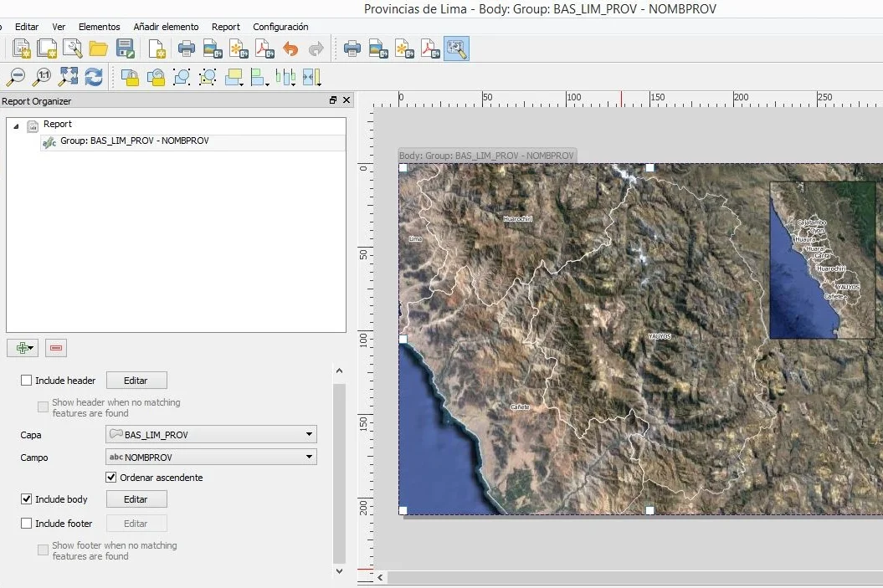Select Group: BAS_LIM_PROV - NOMBPROV tree item
The image size is (883, 588).
coord(134,141)
